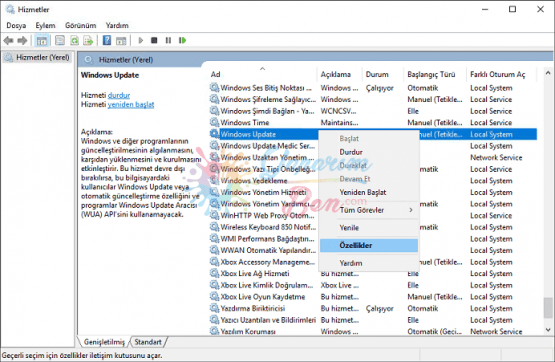Sort by the Durum column header

(x=383, y=74)
